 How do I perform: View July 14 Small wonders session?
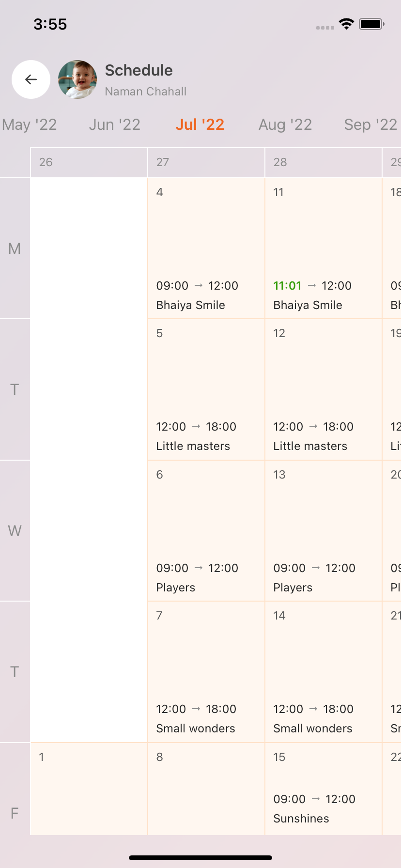[x=324, y=672]
